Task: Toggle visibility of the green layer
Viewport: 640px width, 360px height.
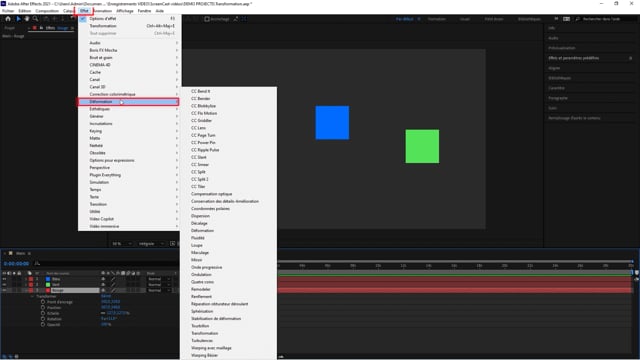Action: coord(4,284)
